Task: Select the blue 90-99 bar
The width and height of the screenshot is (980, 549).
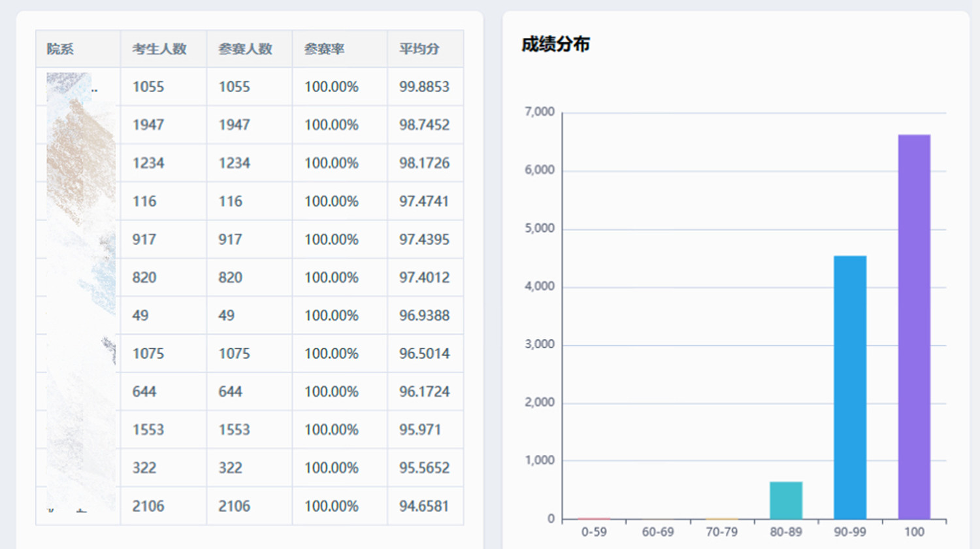Action: [850, 387]
